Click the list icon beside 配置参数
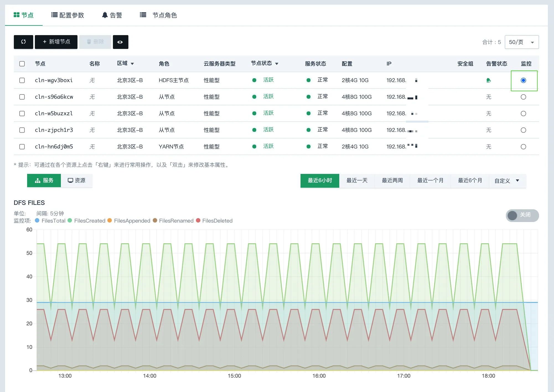The image size is (554, 392). coord(54,15)
